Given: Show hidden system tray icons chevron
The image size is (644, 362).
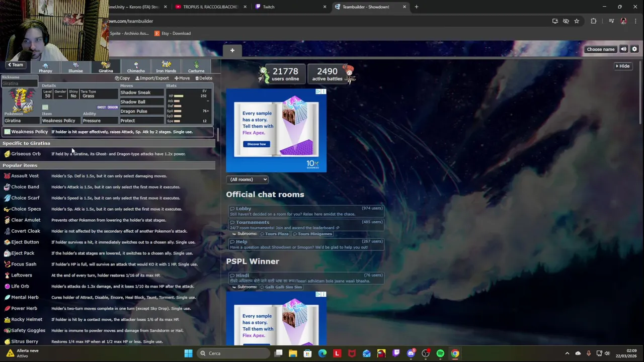Looking at the screenshot, I should coord(567,353).
